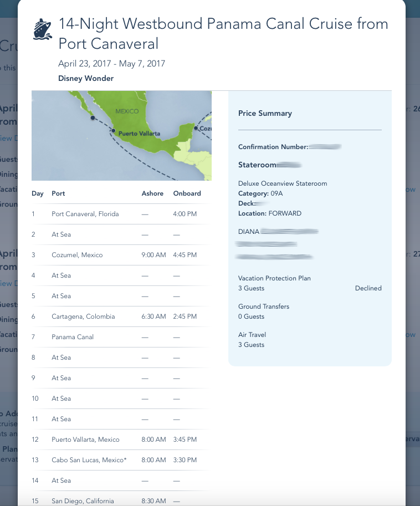Click the Puerto Vallarta marker on map

click(113, 131)
